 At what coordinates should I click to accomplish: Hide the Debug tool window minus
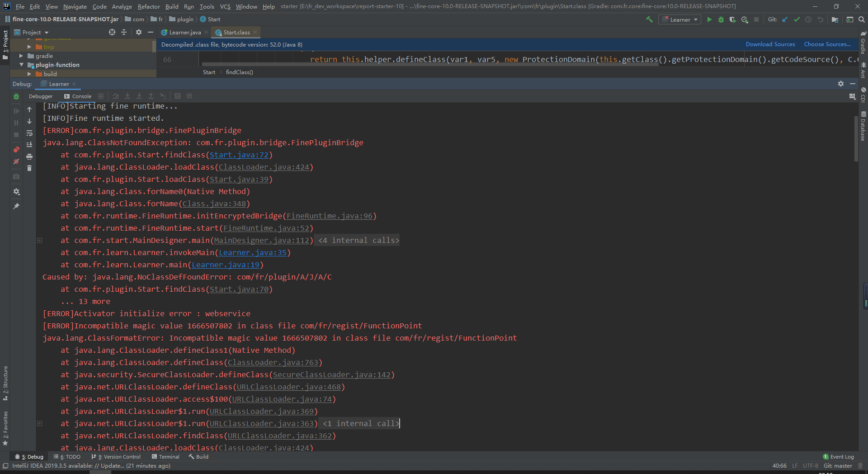pyautogui.click(x=853, y=84)
